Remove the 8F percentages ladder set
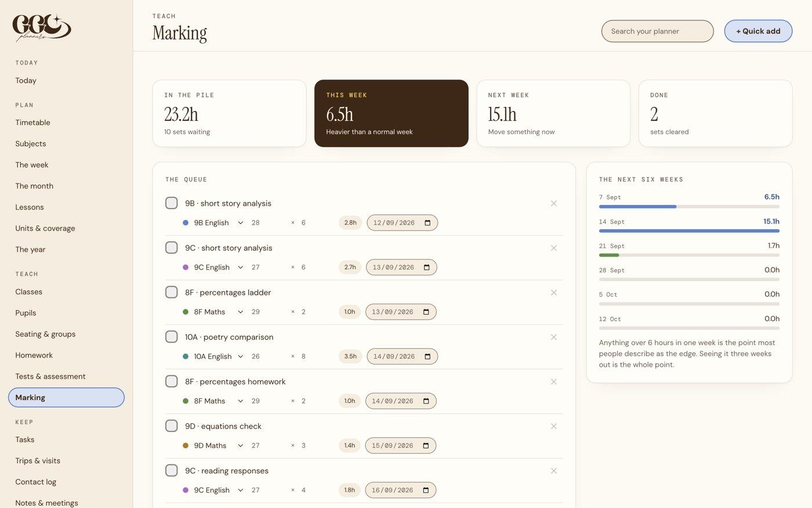 [554, 293]
